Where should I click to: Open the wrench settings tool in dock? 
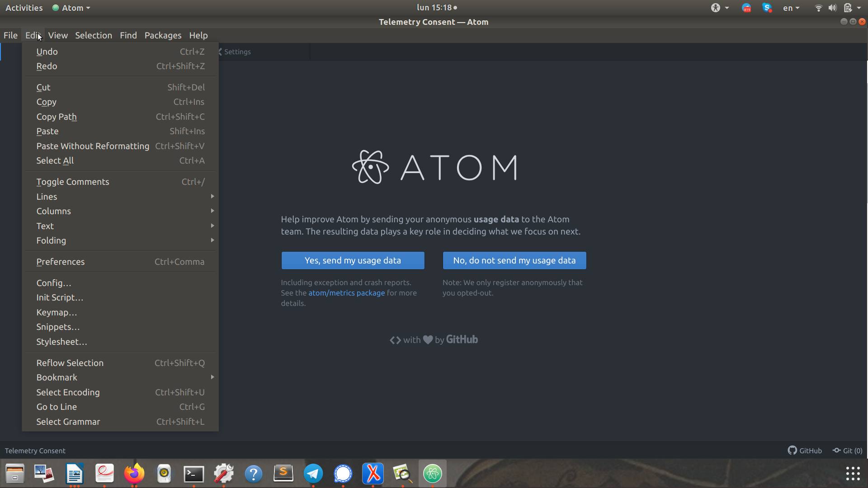click(x=224, y=474)
